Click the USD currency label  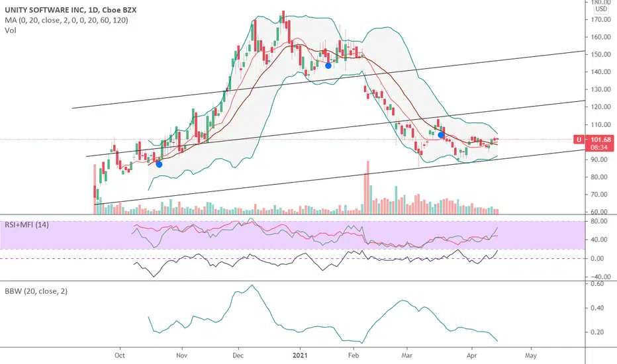601,9
